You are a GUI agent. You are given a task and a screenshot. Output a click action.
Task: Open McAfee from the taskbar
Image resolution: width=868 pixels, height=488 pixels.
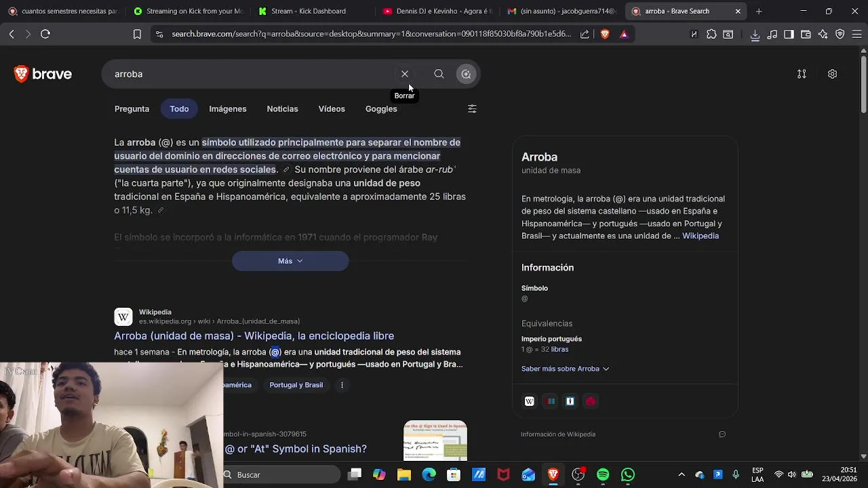tap(503, 474)
